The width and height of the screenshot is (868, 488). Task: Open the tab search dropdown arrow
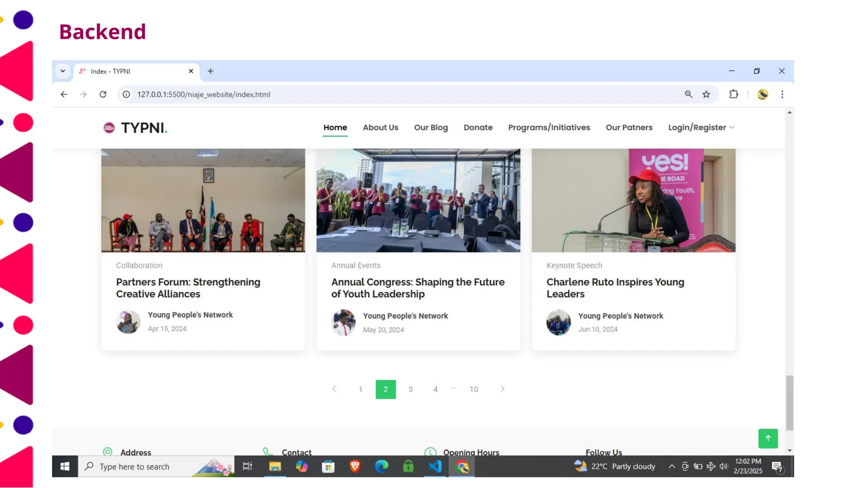pos(63,71)
